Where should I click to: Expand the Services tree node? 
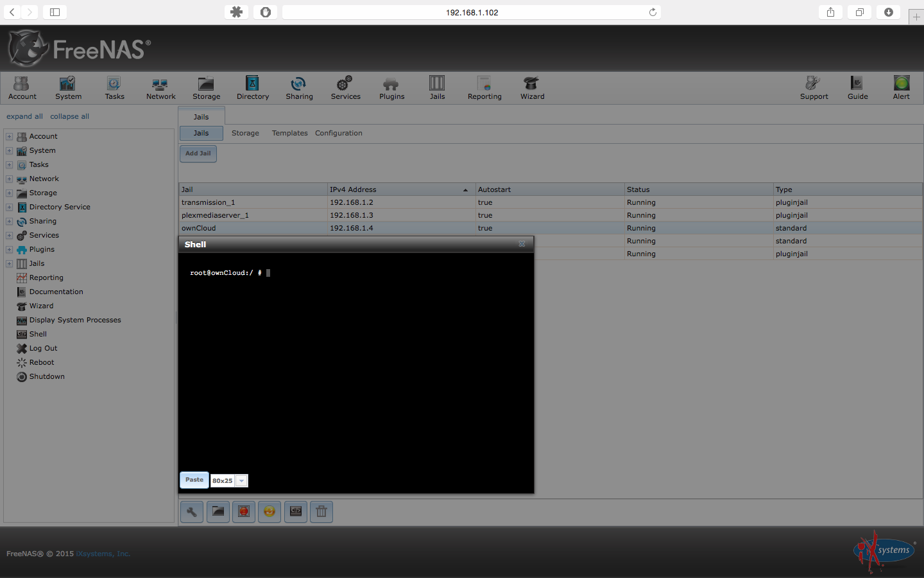point(9,235)
